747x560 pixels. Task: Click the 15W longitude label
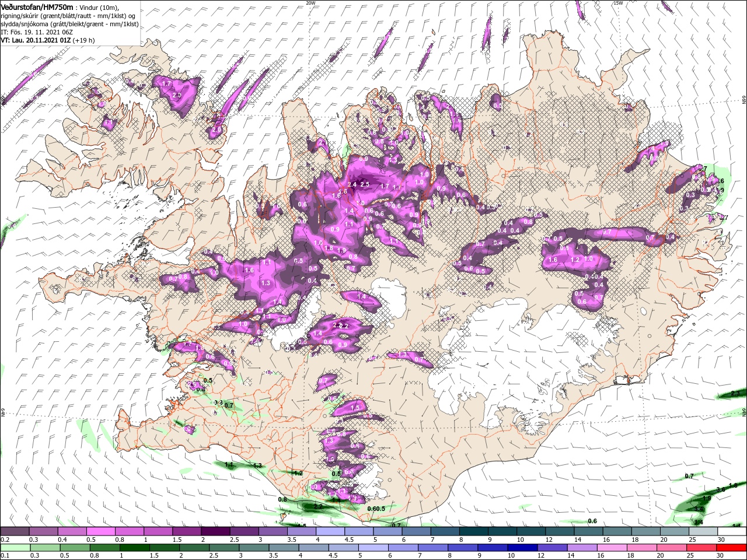click(x=617, y=3)
